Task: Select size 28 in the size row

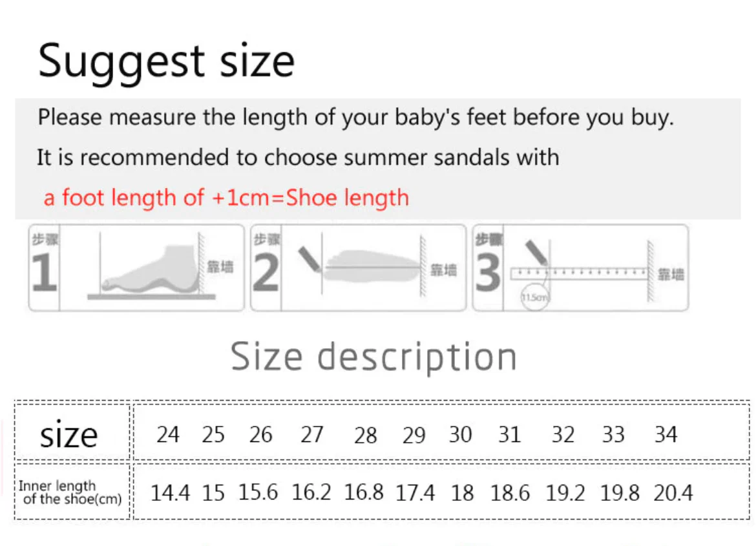Action: pyautogui.click(x=365, y=435)
